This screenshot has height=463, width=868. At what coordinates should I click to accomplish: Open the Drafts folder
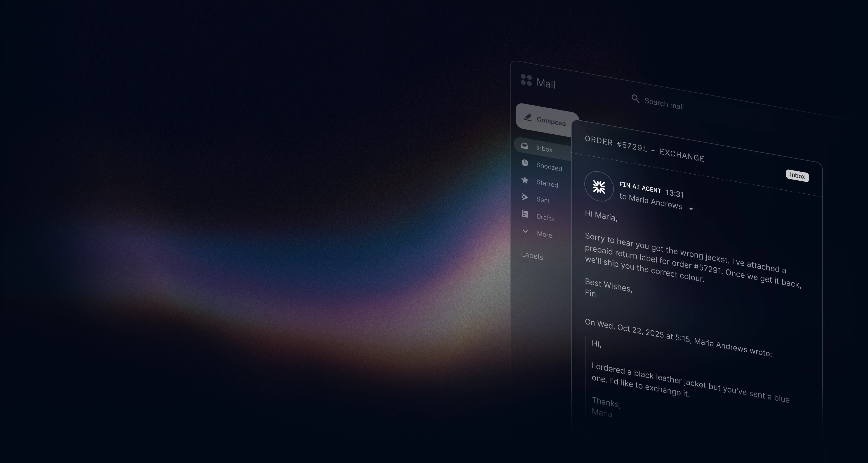coord(545,217)
